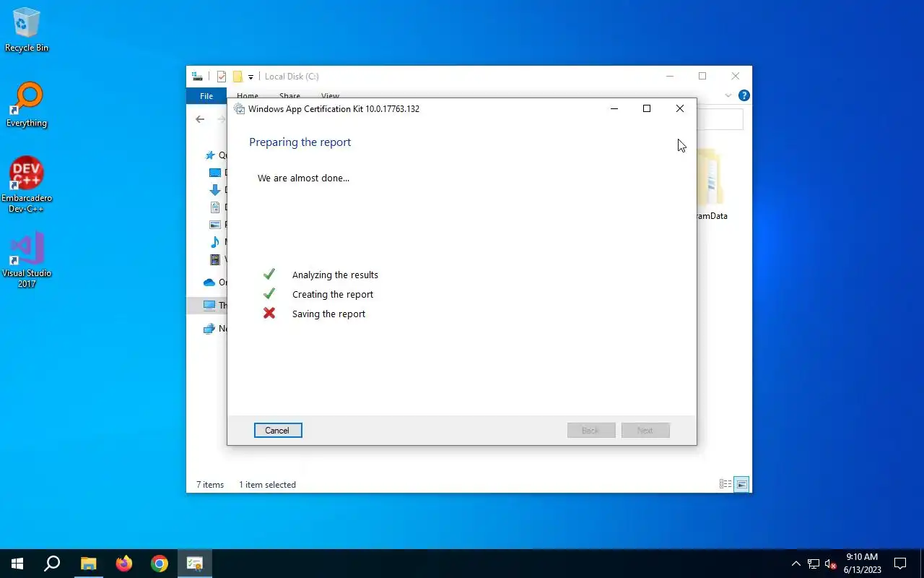The width and height of the screenshot is (924, 578).
Task: Select the Everything desktop shortcut
Action: click(x=27, y=105)
